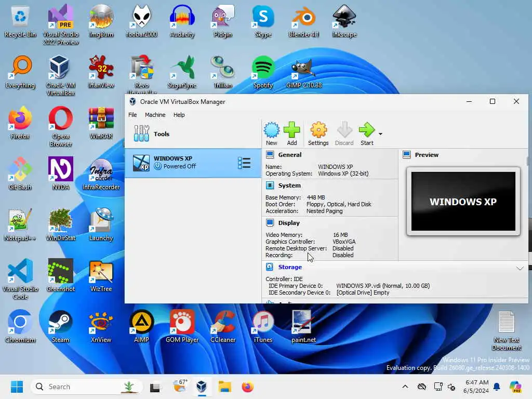Image resolution: width=532 pixels, height=399 pixels.
Task: Open the taskbar clock and date
Action: tap(476, 387)
